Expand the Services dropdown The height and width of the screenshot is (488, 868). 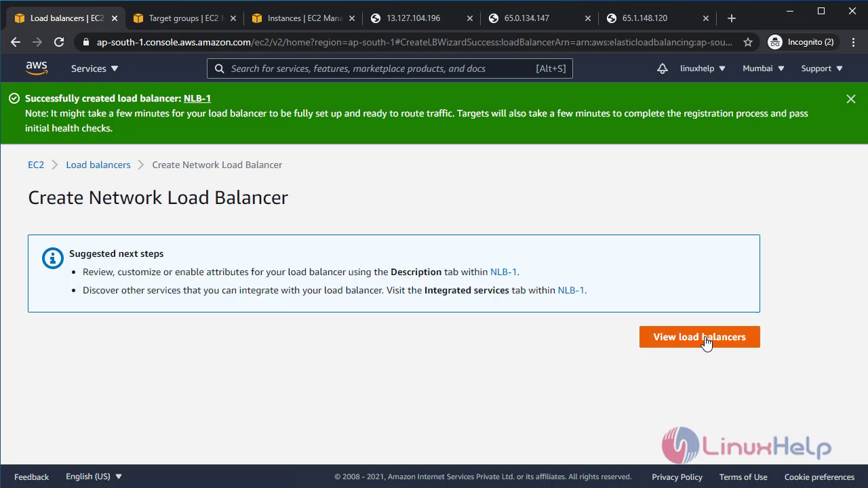95,68
